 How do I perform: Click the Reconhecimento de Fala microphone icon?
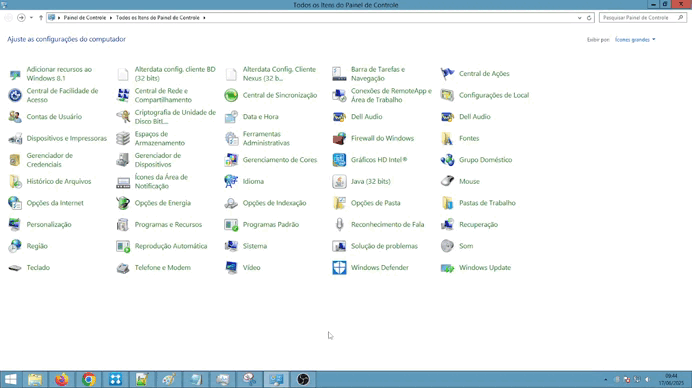click(339, 224)
